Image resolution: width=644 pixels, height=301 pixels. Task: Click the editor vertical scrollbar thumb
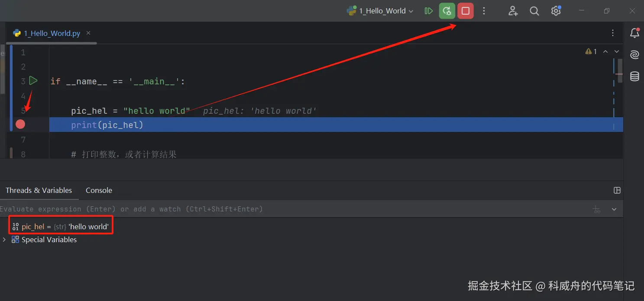620,70
